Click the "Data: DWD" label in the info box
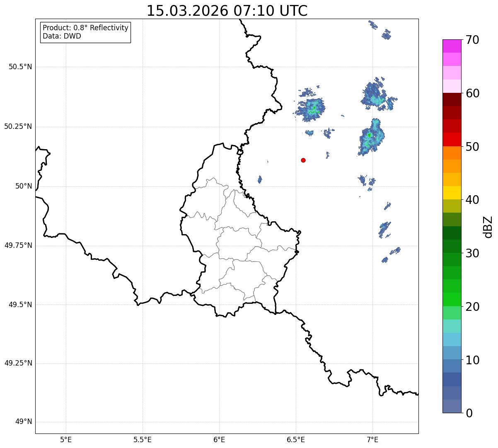498x448 pixels. [x=62, y=36]
